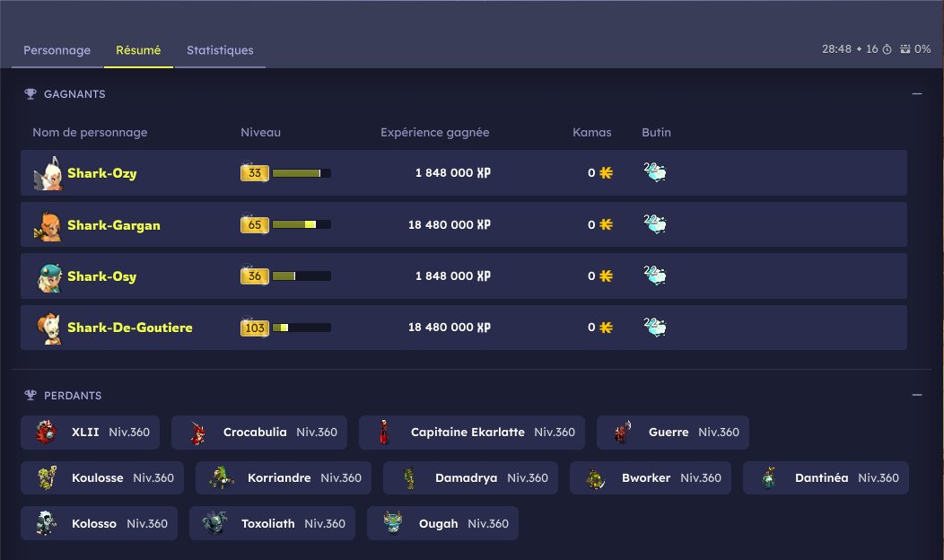The image size is (944, 560).
Task: Click Shark-Gargan character avatar
Action: coord(48,225)
